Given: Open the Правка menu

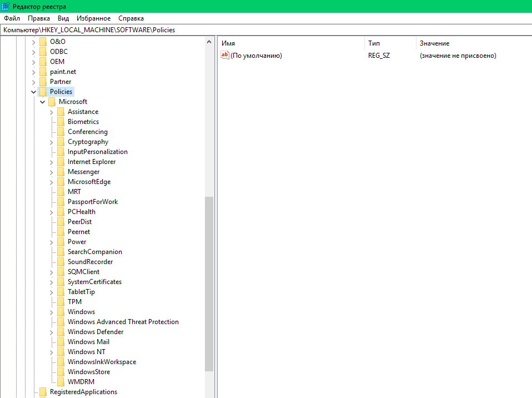Looking at the screenshot, I should 39,18.
